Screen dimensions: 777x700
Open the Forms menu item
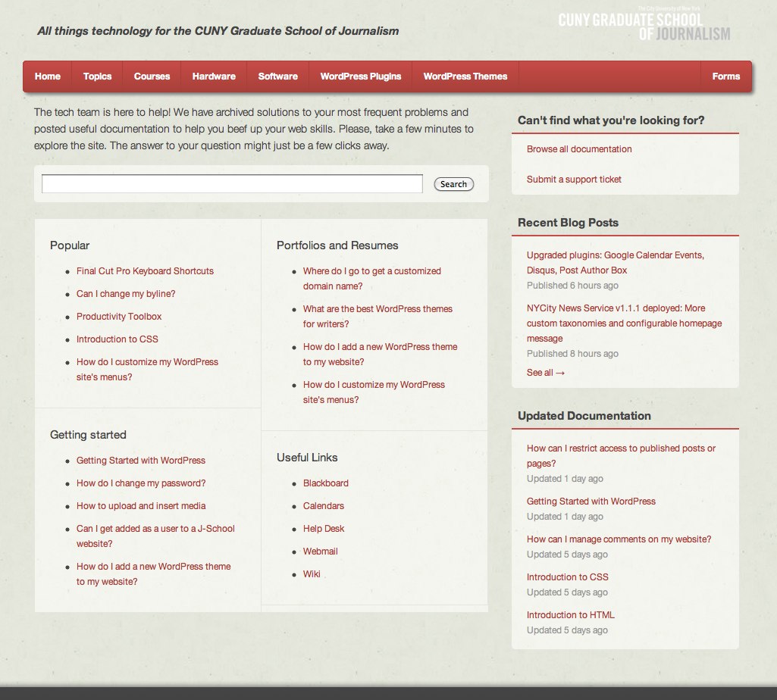coord(726,77)
